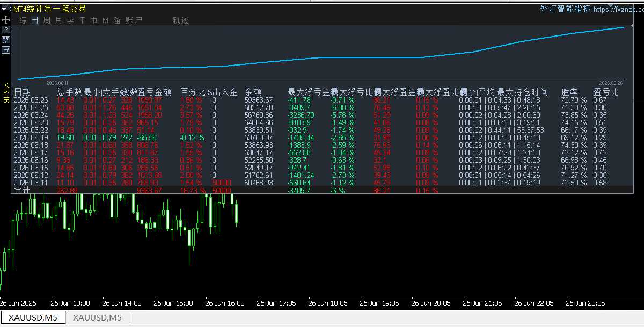Image resolution: width=644 pixels, height=327 pixels.
Task: Open the 备 tab
Action: pos(117,20)
